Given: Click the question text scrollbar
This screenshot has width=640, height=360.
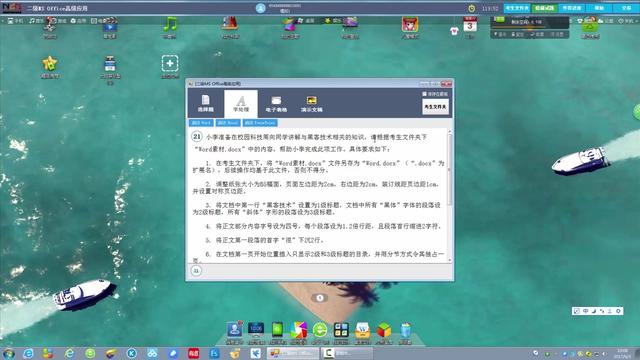Looking at the screenshot, I should coord(450,169).
